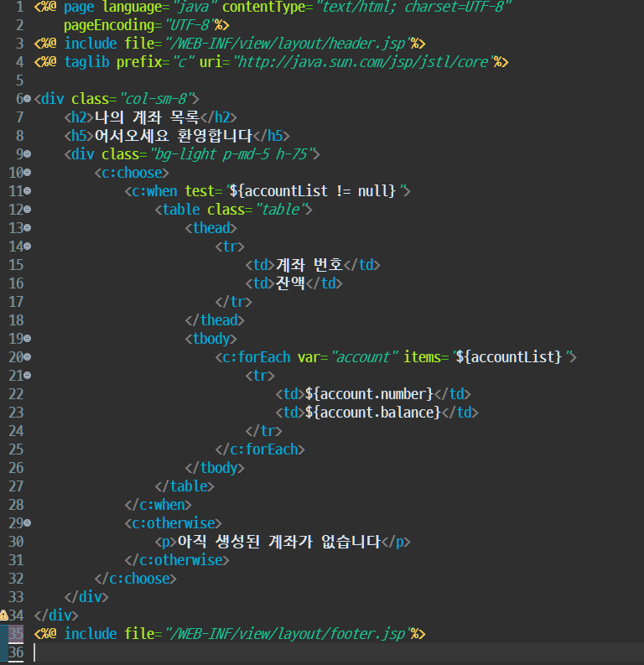The height and width of the screenshot is (665, 644).
Task: Click the closing c:forEach tag
Action: (260, 449)
